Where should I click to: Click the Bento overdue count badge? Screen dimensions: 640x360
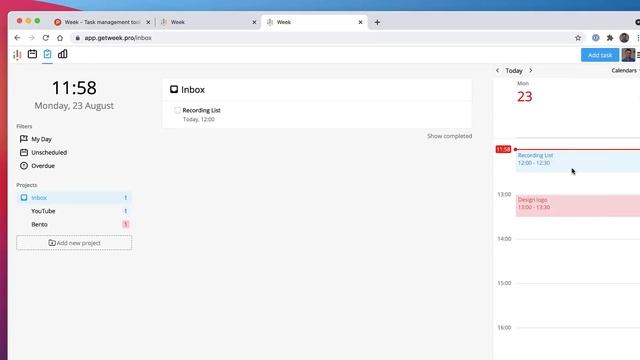126,224
